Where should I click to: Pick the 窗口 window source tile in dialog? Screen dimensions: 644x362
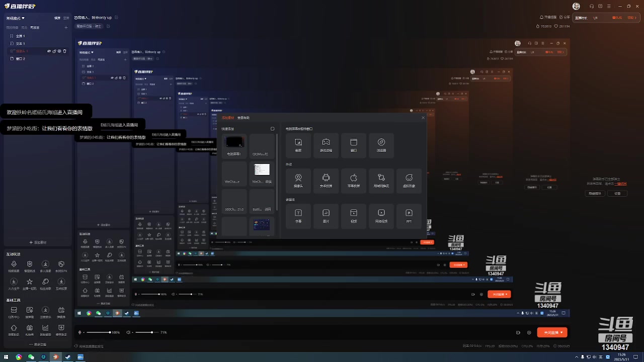(x=354, y=145)
